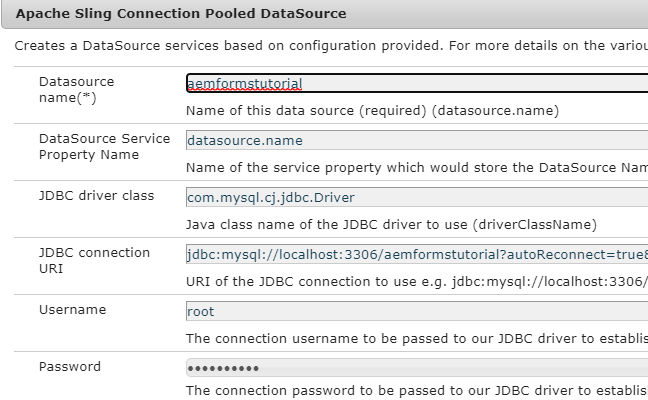Select the JDBC driver class input
This screenshot has width=648, height=400.
click(x=417, y=197)
